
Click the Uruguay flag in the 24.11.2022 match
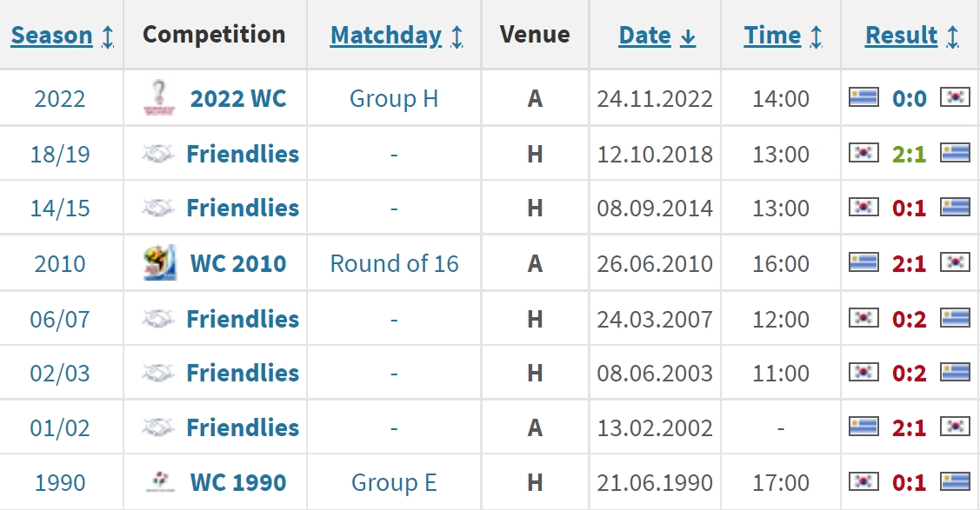(x=863, y=97)
